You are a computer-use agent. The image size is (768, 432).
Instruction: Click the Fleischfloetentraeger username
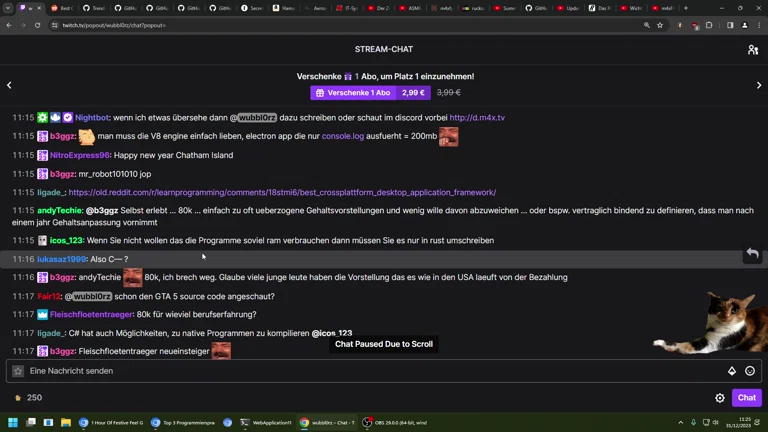(91, 314)
